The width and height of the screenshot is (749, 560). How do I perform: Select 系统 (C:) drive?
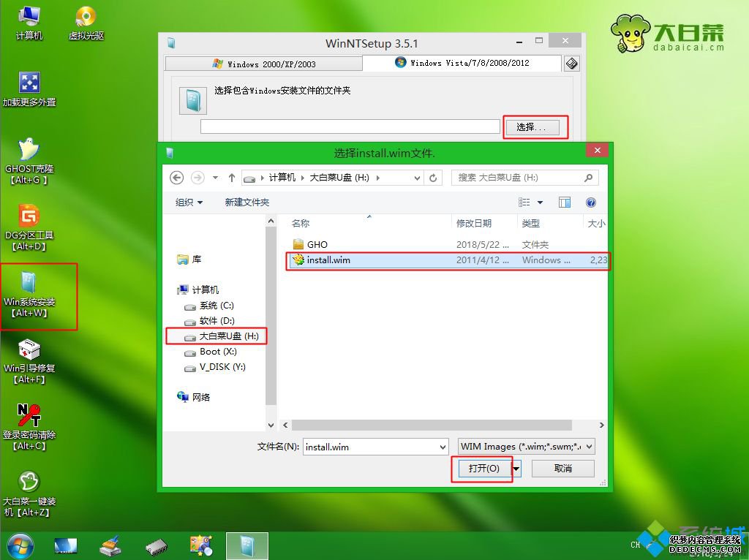pyautogui.click(x=209, y=306)
